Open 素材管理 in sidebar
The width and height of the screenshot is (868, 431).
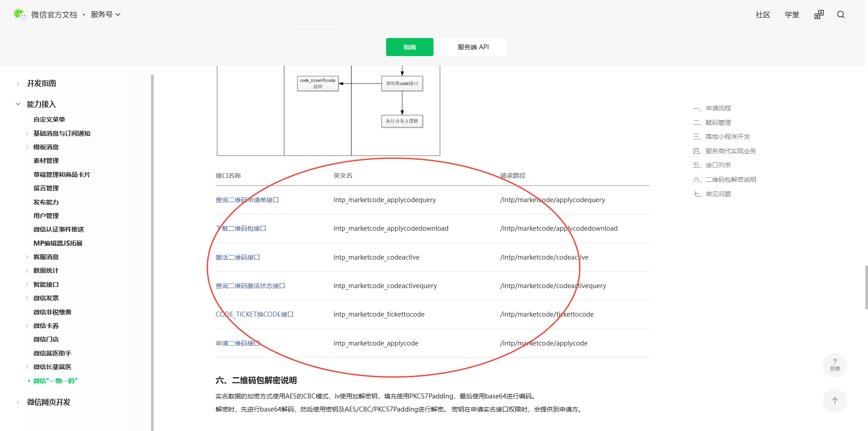46,161
